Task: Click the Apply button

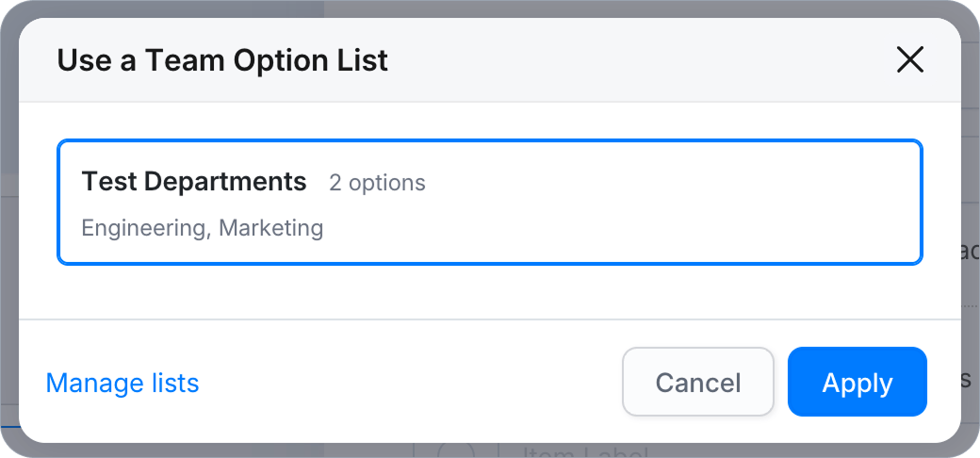Action: (857, 382)
